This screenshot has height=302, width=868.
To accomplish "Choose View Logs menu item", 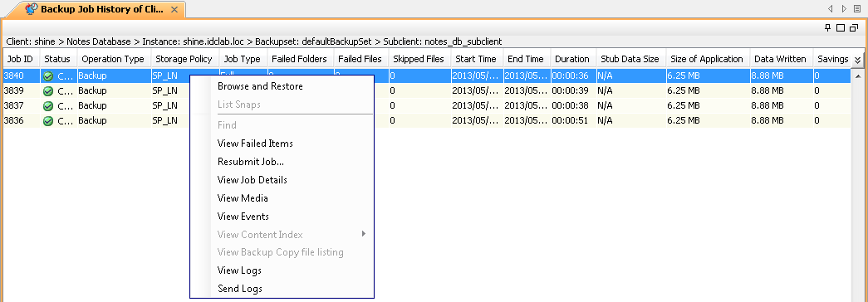I will 239,270.
